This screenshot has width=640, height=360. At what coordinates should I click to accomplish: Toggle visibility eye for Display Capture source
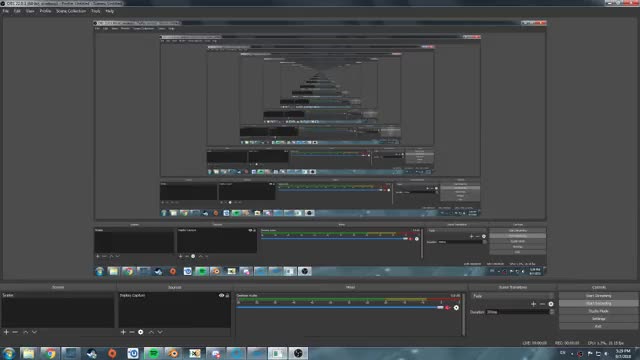(222, 295)
